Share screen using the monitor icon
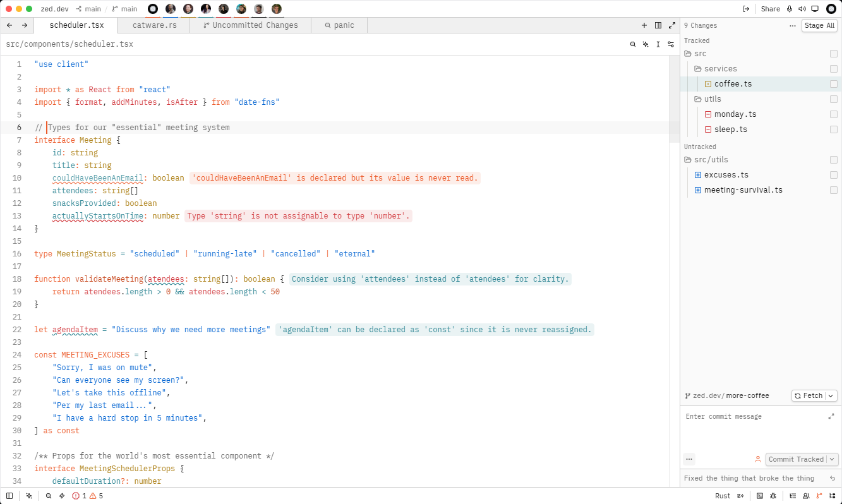The height and width of the screenshot is (504, 842). click(815, 9)
